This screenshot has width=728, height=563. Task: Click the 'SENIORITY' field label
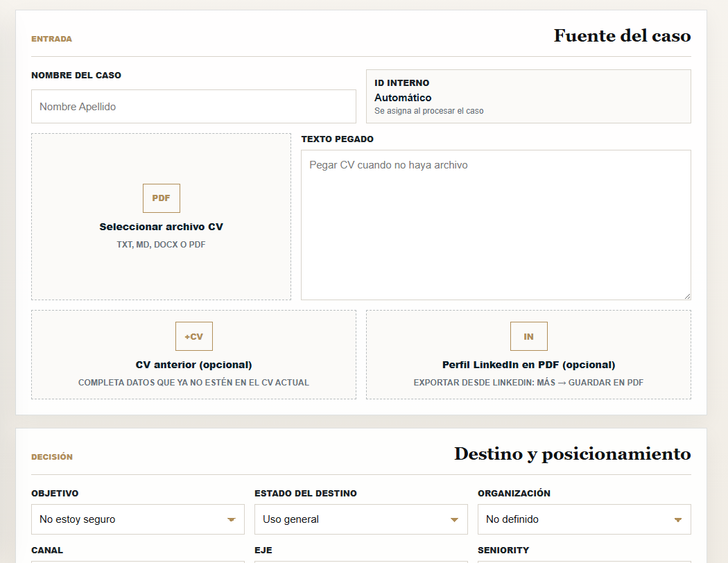(503, 551)
